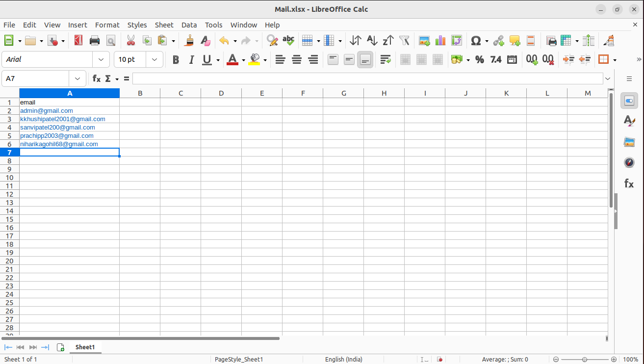Click the Print icon
This screenshot has width=644, height=364.
(95, 41)
